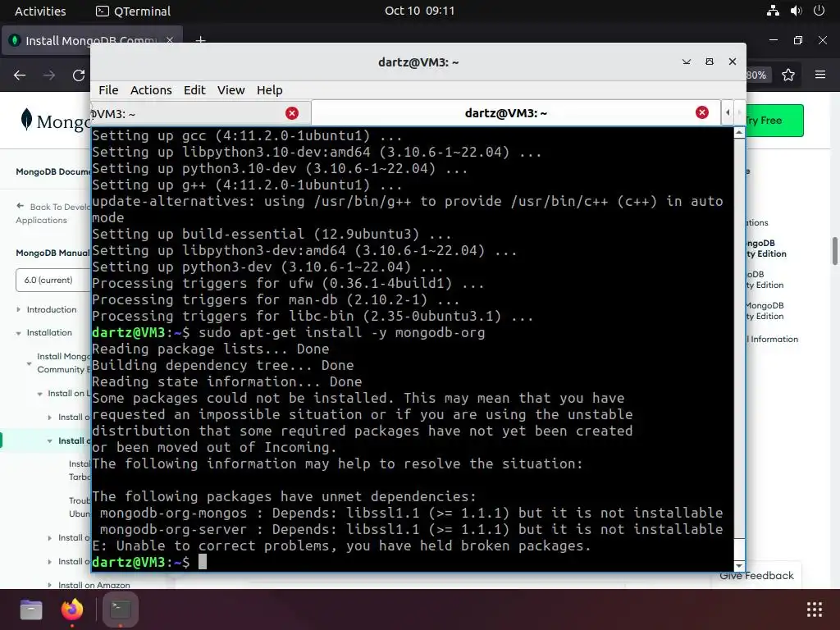The height and width of the screenshot is (630, 840).
Task: Click the terminal vertical scrollbar thumb
Action: coord(739,549)
